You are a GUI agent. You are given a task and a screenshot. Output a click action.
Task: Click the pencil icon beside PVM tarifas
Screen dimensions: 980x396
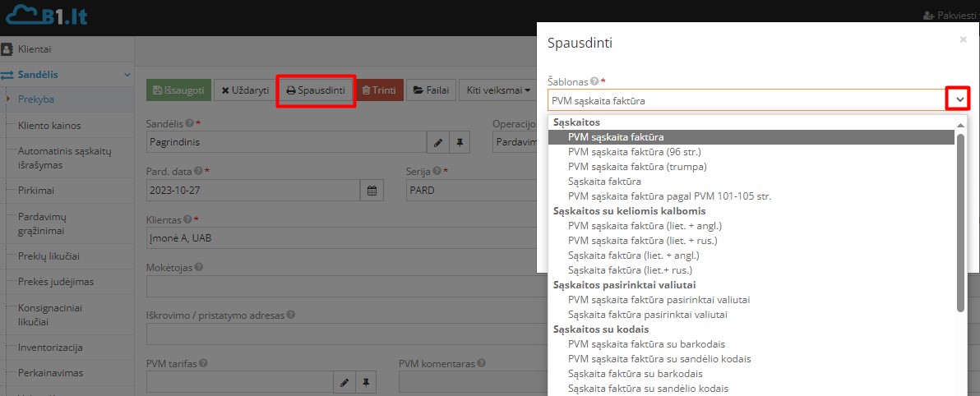pos(345,382)
